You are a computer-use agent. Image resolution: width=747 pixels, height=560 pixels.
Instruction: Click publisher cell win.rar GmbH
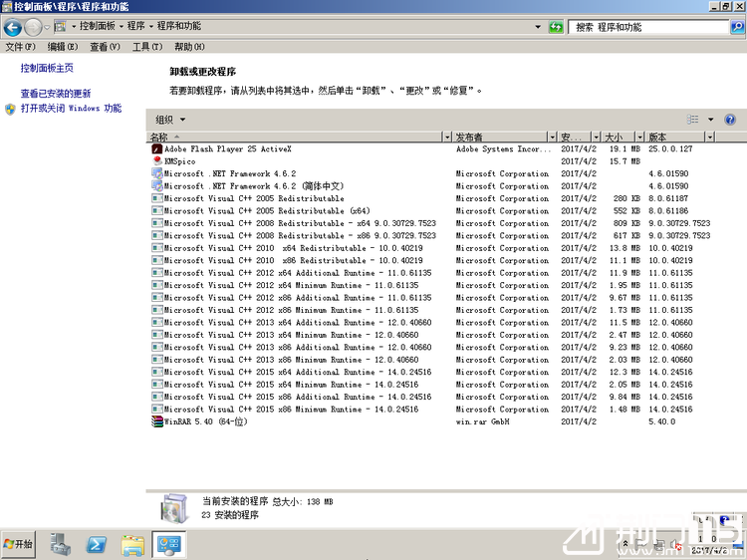coord(483,421)
